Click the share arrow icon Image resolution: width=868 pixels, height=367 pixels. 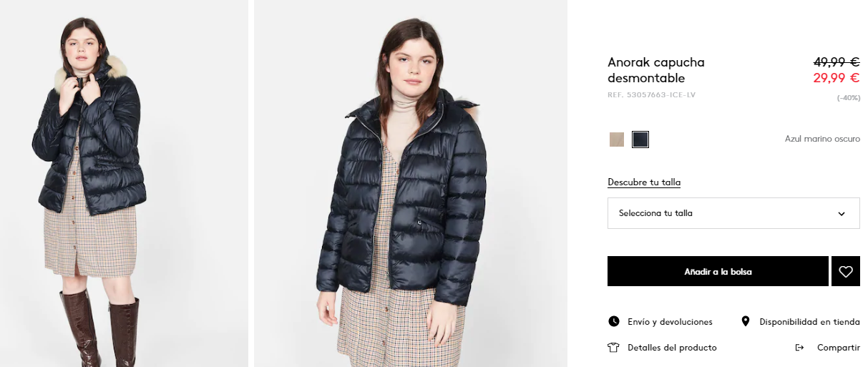click(x=800, y=348)
